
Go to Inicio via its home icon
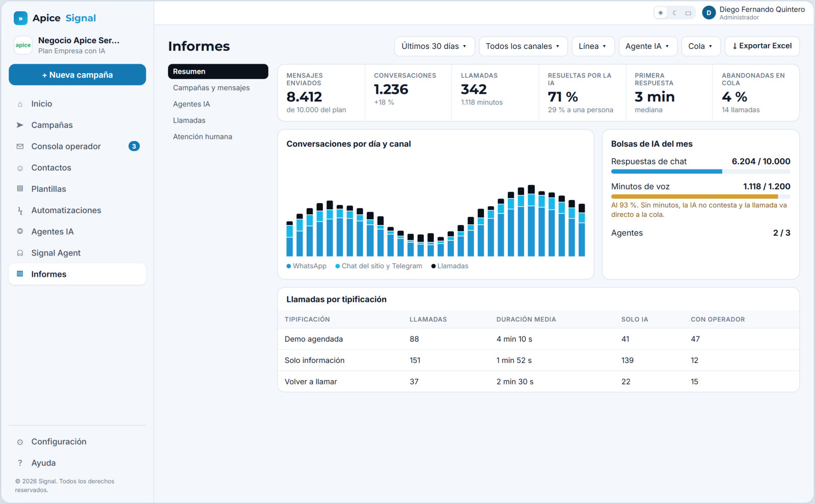click(x=20, y=104)
